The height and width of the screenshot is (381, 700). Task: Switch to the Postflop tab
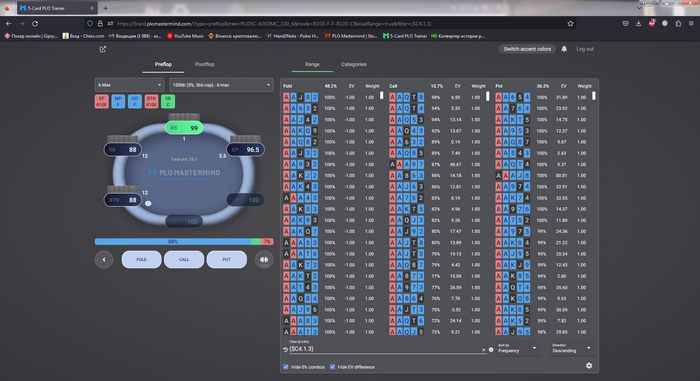(204, 64)
